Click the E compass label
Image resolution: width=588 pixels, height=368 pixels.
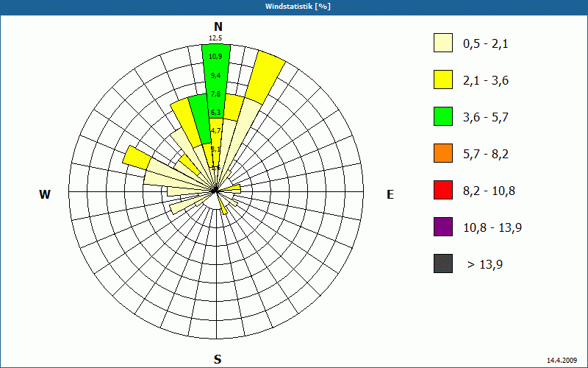pos(390,194)
